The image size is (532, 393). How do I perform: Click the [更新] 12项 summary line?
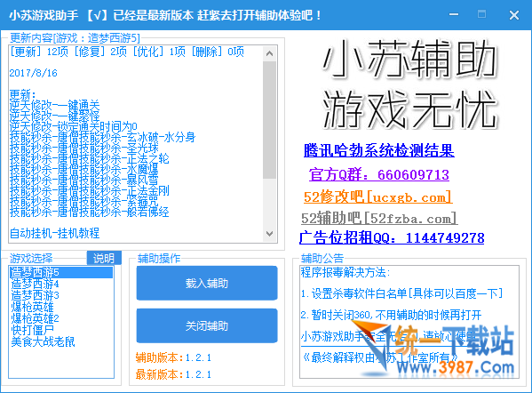pyautogui.click(x=127, y=52)
